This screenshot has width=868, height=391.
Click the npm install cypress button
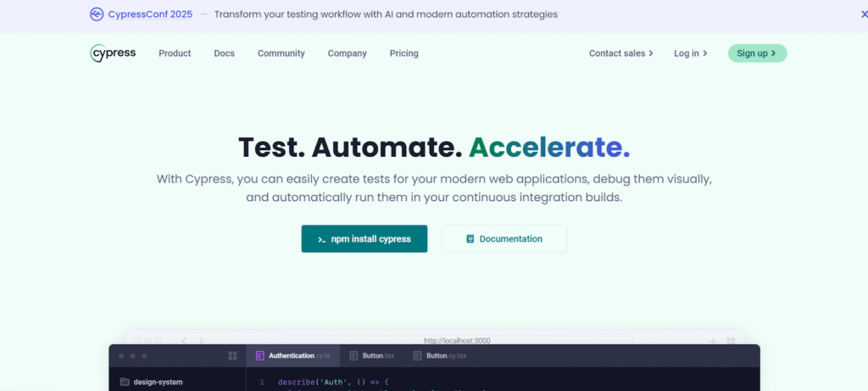[364, 239]
